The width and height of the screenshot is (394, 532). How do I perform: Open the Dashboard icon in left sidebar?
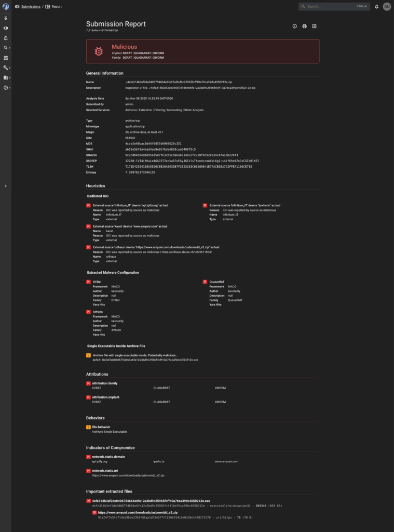[x=6, y=58]
